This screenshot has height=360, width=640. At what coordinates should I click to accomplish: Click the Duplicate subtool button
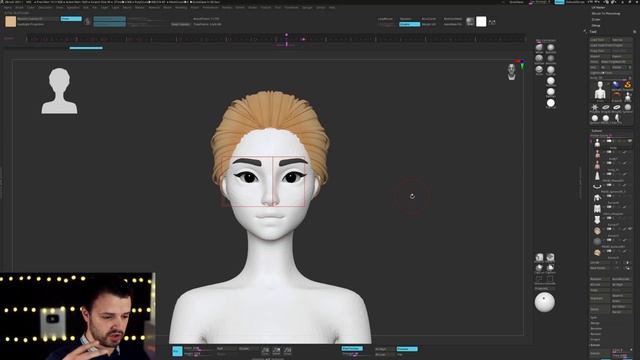(599, 298)
